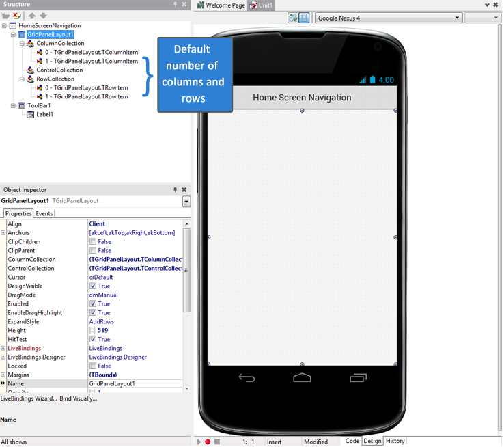This screenshot has height=447, width=504.
Task: Toggle the HitTest checkbox
Action: click(x=93, y=339)
